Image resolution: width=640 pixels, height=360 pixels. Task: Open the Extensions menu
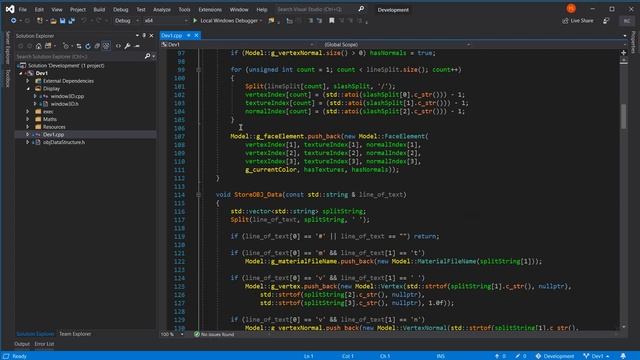(x=210, y=9)
